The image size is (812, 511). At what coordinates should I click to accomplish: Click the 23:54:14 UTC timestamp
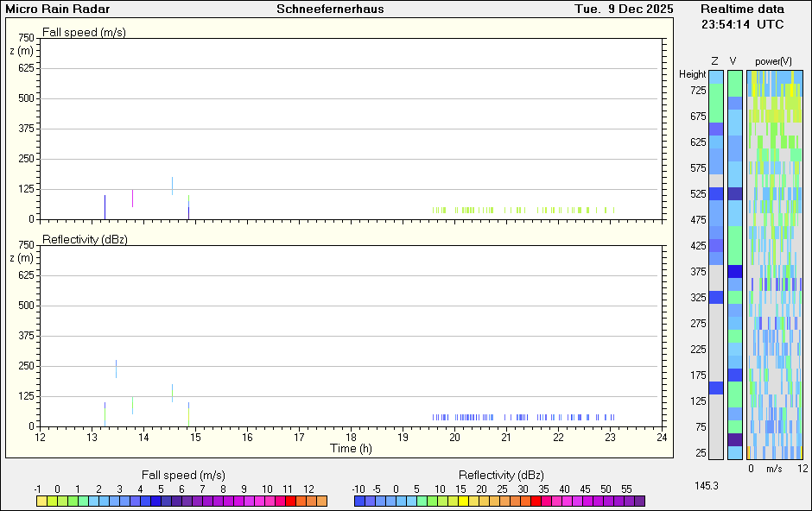coord(742,24)
